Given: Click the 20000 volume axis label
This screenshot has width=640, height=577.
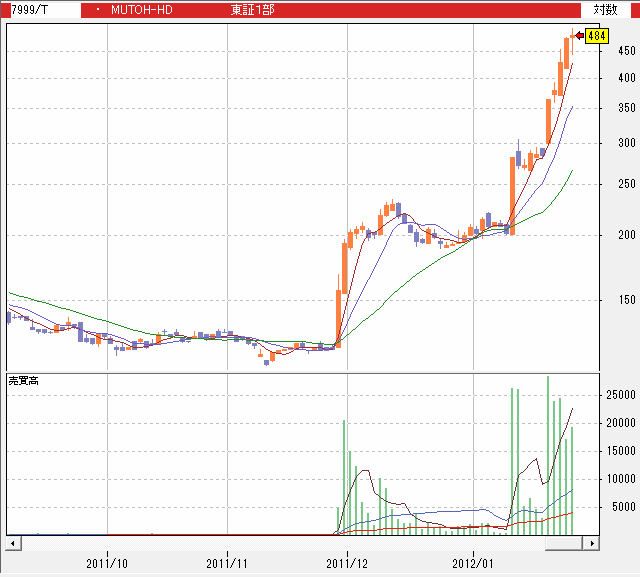Looking at the screenshot, I should click(621, 423).
